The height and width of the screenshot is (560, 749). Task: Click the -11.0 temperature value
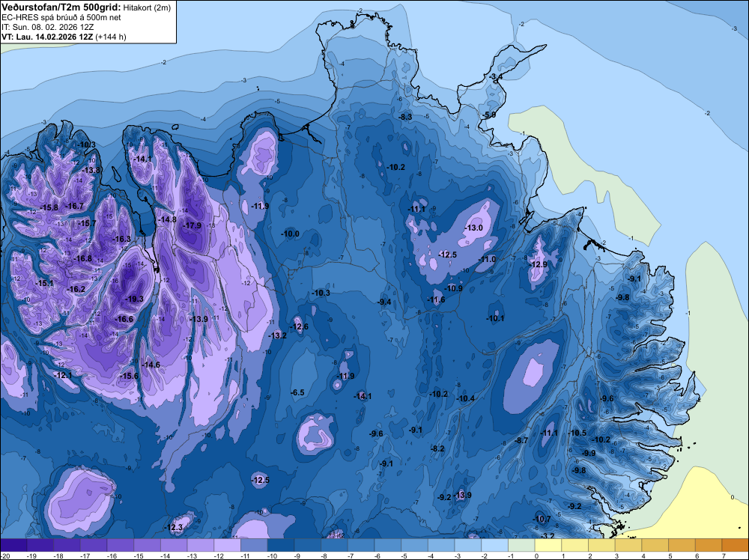click(487, 259)
